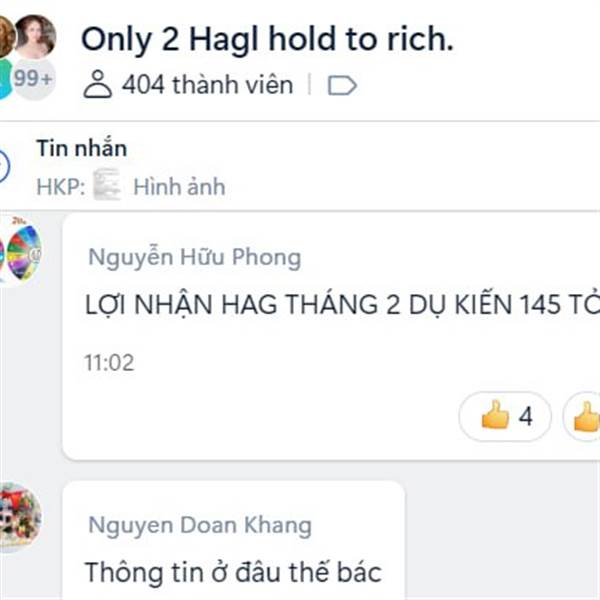Viewport: 600px width, 600px height.
Task: Click the group title Only 2 Hagl
Action: (x=267, y=39)
